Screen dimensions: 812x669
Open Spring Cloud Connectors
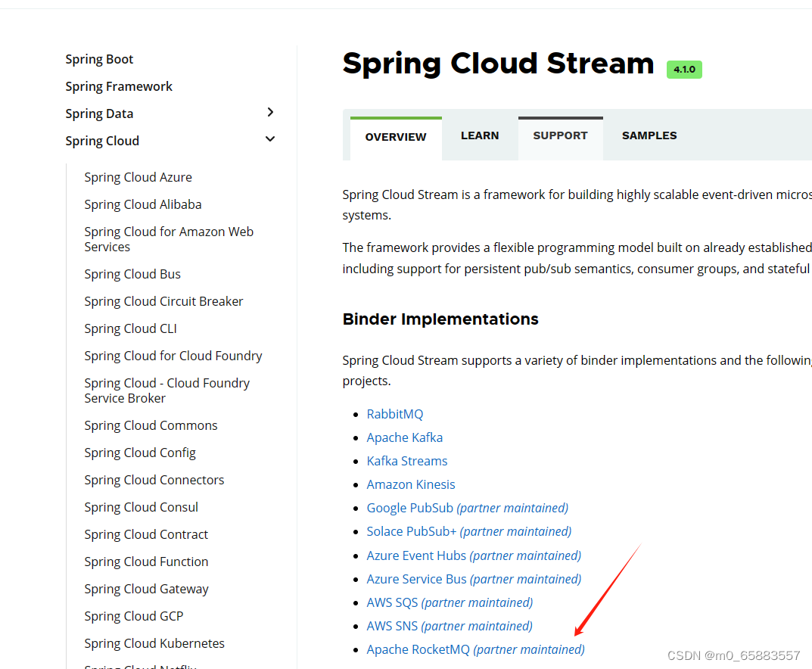[154, 480]
